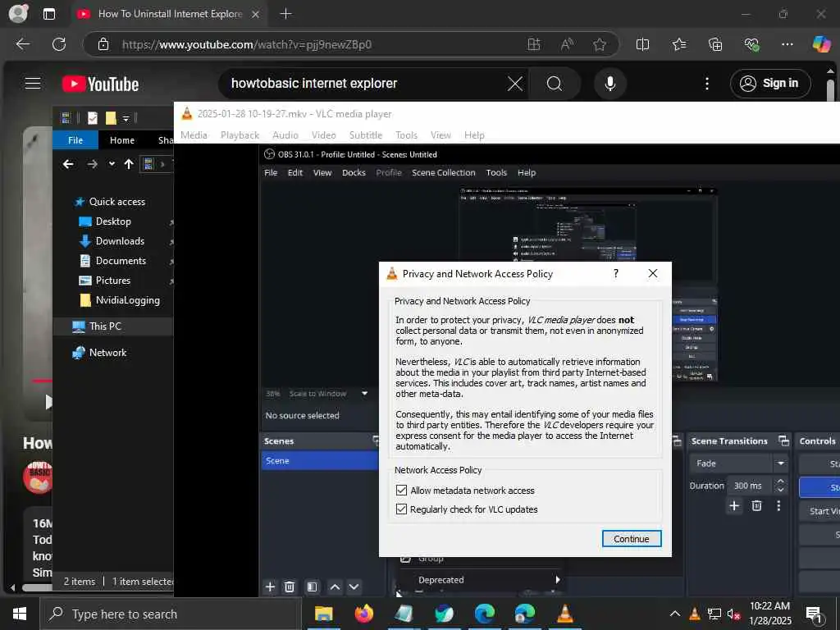Open YouTube three-dot settings menu
840x630 pixels.
click(706, 84)
